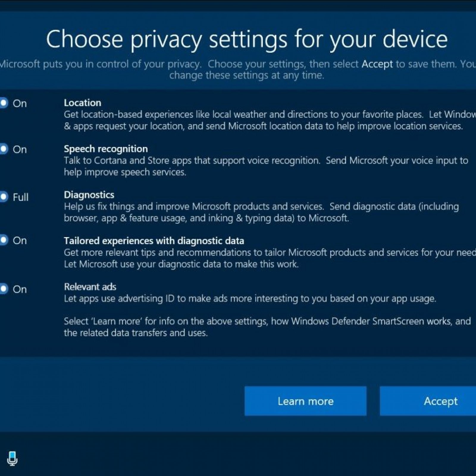
Task: Click the 'Talk to Cortana and Store apps' description
Action: [266, 166]
